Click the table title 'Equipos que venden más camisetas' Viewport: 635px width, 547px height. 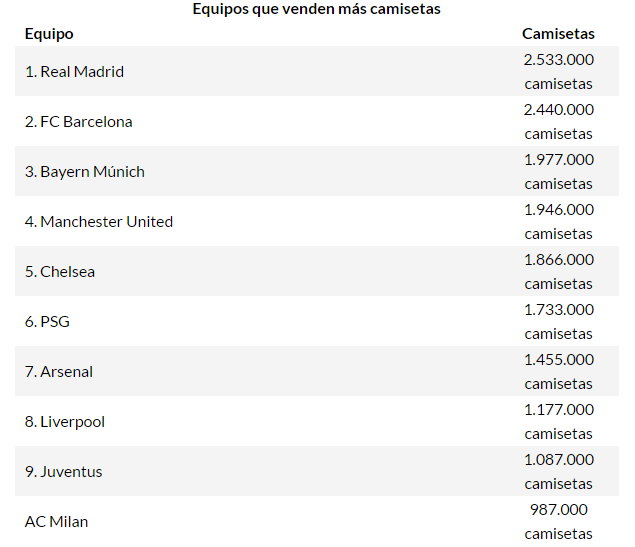pyautogui.click(x=316, y=9)
